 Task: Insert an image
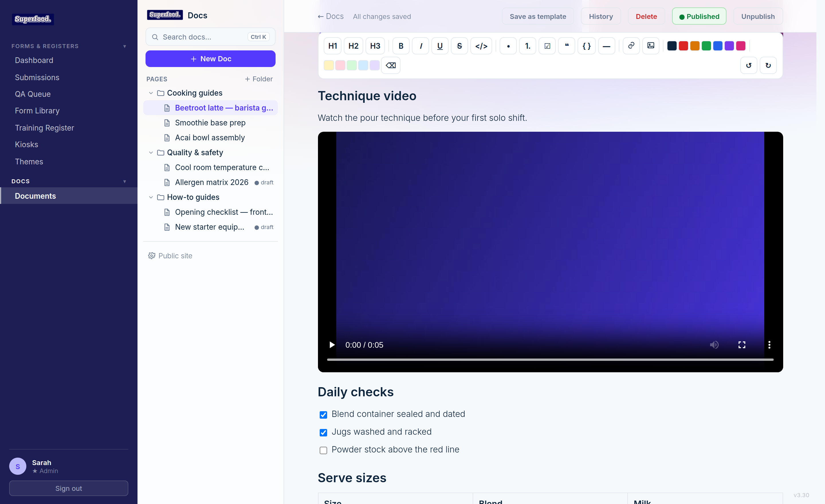(x=651, y=46)
